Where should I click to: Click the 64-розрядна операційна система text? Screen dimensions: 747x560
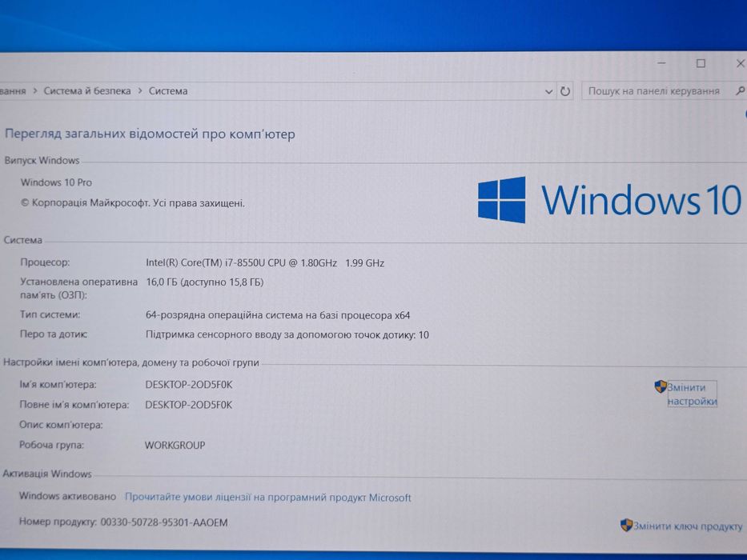(x=278, y=315)
